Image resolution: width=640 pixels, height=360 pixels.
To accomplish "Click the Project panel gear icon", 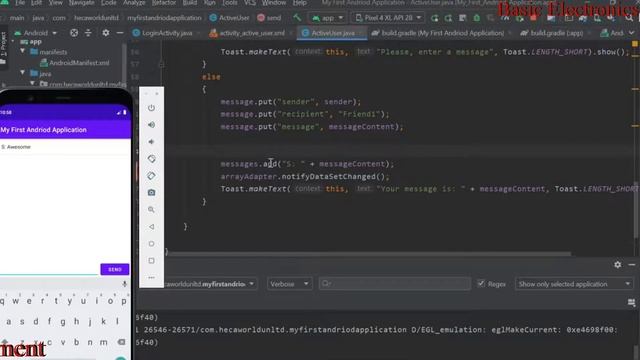I will (x=106, y=33).
